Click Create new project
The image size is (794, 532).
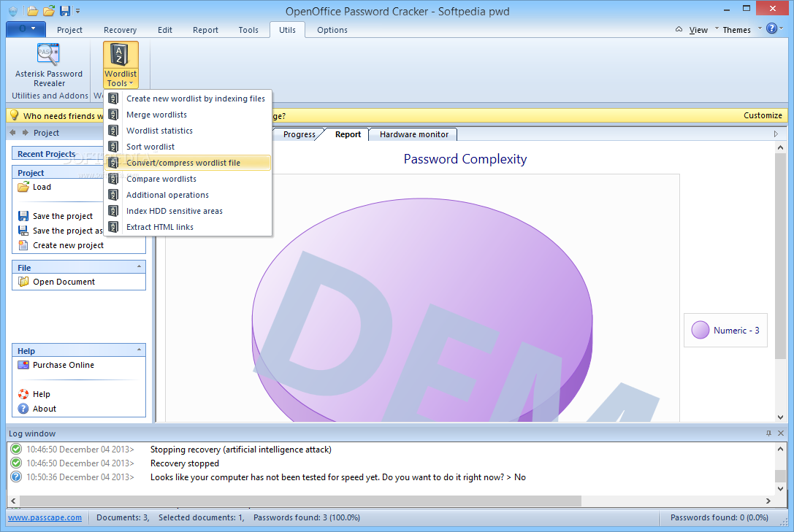(x=61, y=245)
